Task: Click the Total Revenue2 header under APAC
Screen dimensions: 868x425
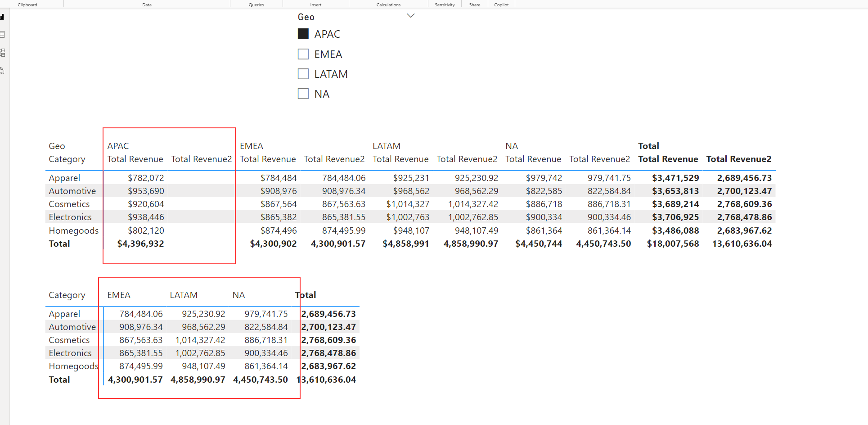Action: 202,159
